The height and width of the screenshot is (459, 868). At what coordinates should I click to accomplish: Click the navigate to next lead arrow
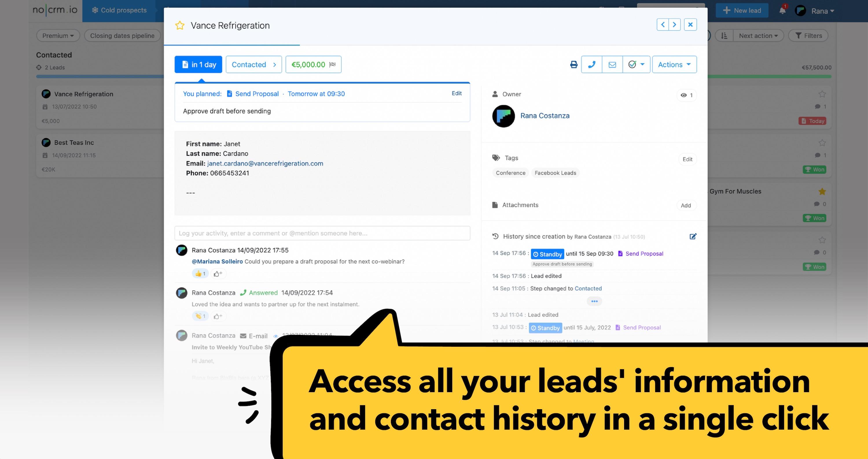pos(674,24)
